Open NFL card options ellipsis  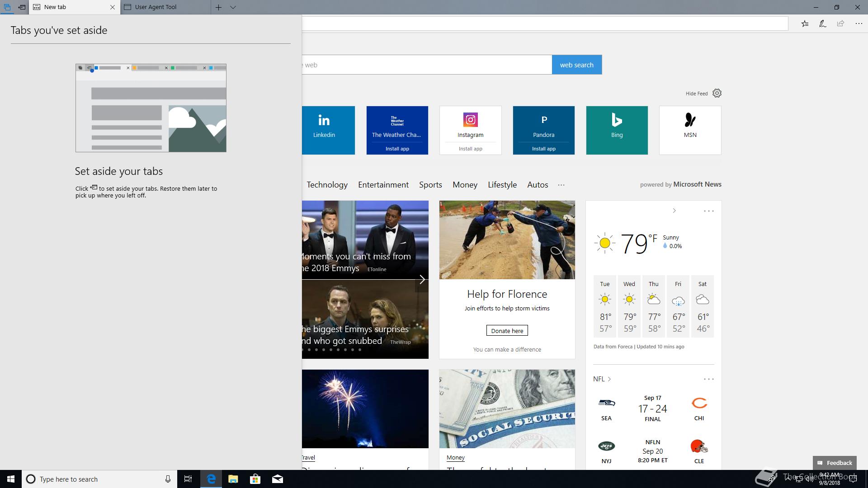[708, 379]
